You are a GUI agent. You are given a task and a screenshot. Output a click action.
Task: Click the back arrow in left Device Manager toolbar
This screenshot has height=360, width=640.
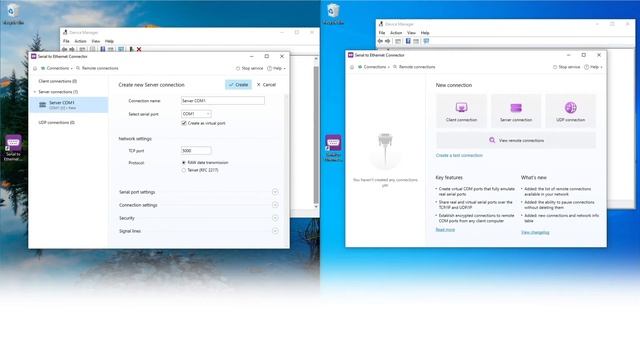(64, 49)
